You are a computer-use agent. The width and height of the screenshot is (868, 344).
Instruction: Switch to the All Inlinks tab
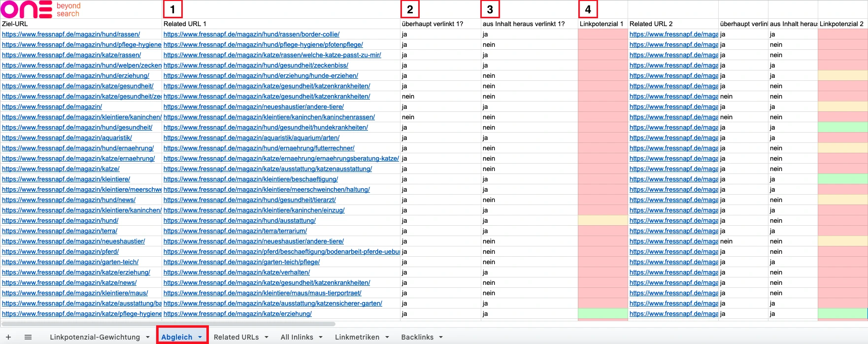(297, 337)
